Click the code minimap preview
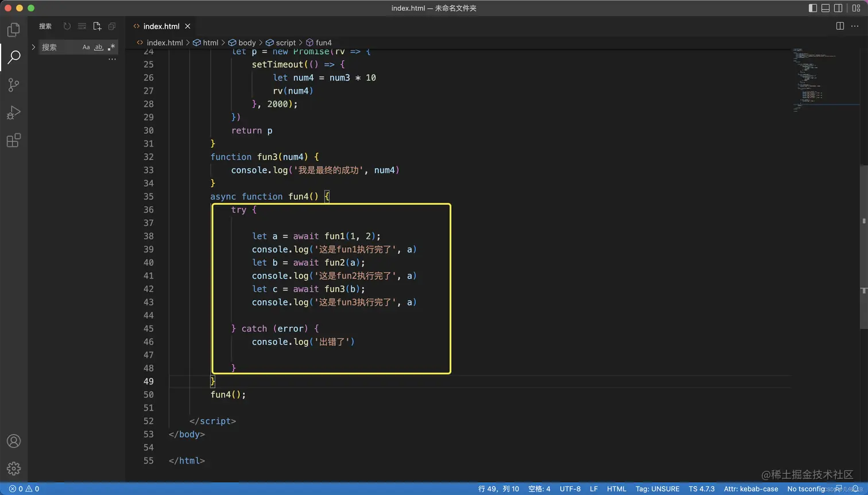The width and height of the screenshot is (868, 495). click(x=826, y=80)
